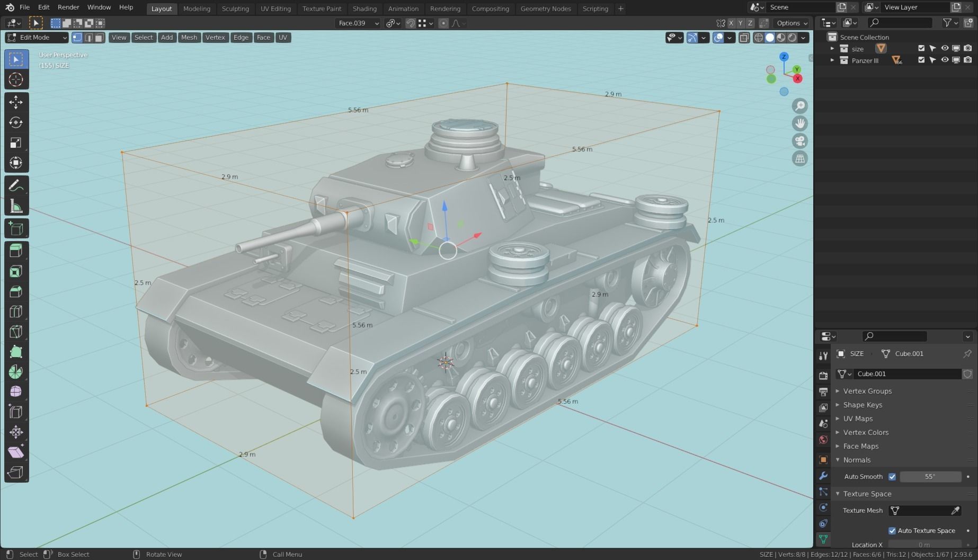Click the Auto Smooth angle slider
978x560 pixels.
[x=930, y=477]
